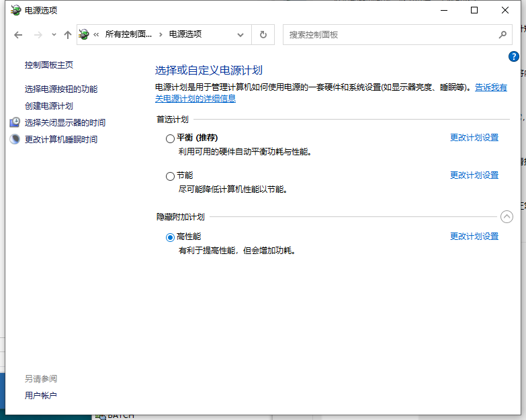Open help via the blue question mark icon
This screenshot has width=526, height=420.
coord(514,56)
